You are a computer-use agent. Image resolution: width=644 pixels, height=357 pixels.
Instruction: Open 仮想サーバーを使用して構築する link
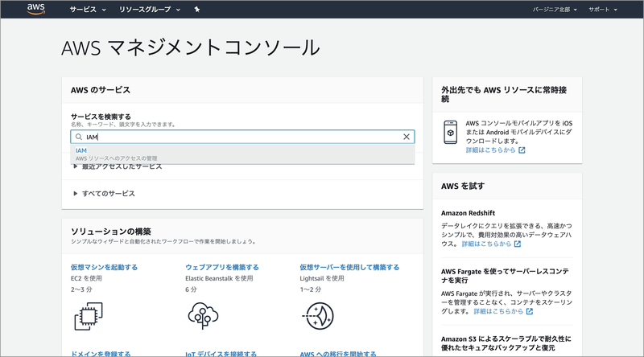[x=349, y=267]
